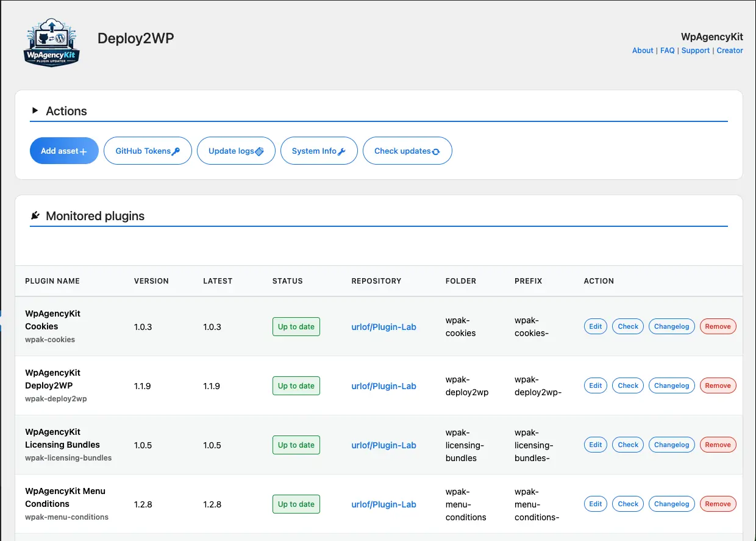Click the VERSION column header
This screenshot has height=541, width=756.
point(151,281)
